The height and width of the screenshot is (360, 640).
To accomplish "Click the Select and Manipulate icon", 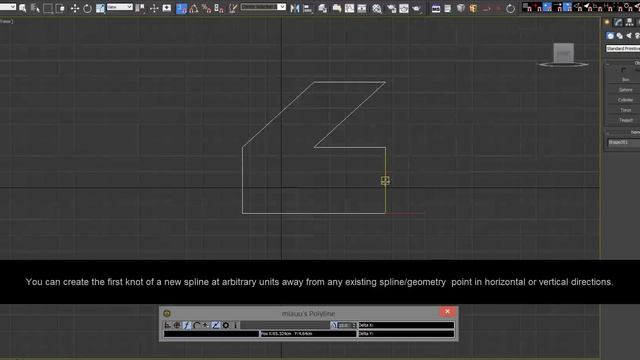I will point(154,8).
